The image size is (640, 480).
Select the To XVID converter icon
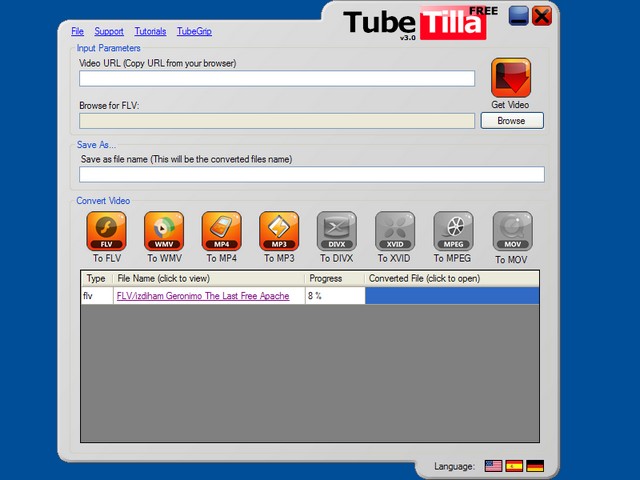395,231
